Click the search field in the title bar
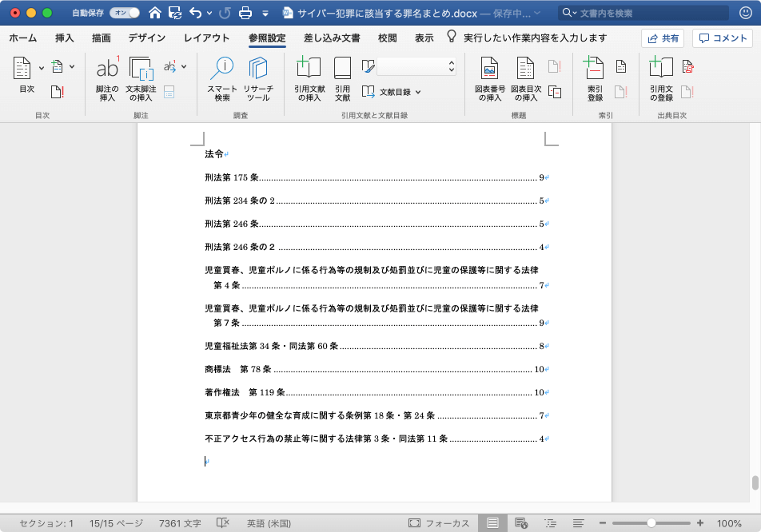 pyautogui.click(x=643, y=13)
